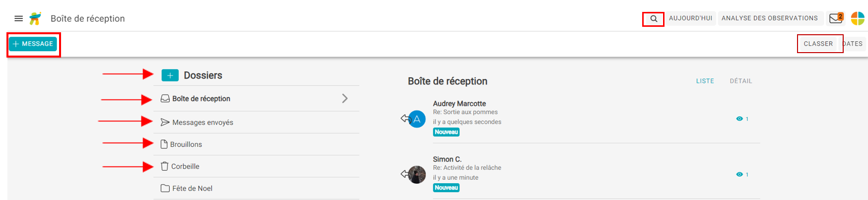The image size is (868, 200).
Task: Open the Classer sorting option
Action: point(818,44)
